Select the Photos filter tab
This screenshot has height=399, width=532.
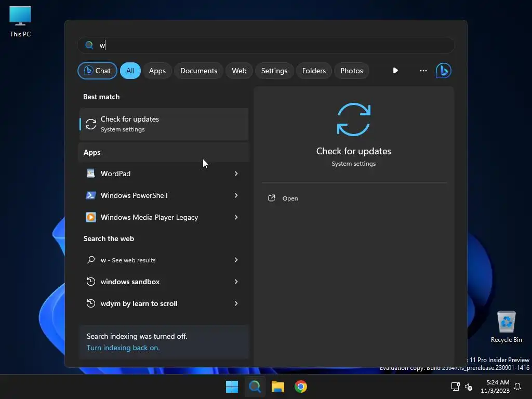(352, 71)
